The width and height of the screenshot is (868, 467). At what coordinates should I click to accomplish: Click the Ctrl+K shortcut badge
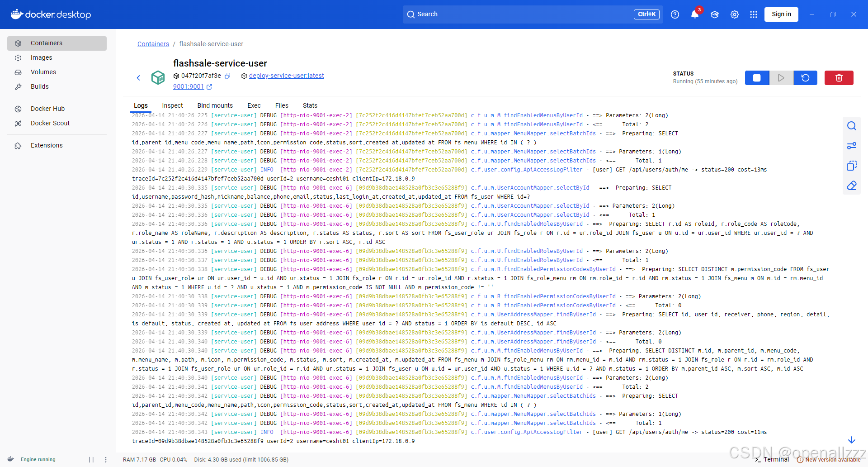point(646,14)
